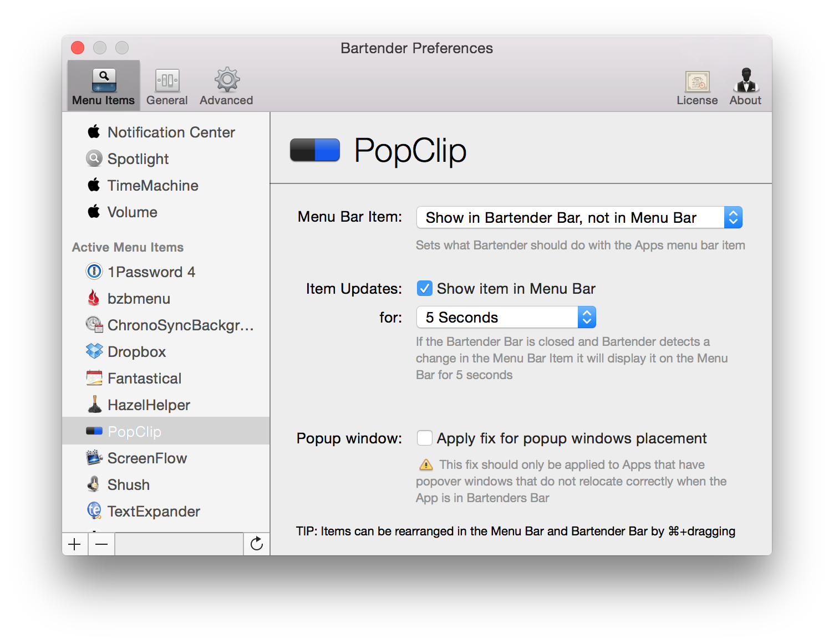Open the License pane
The height and width of the screenshot is (644, 834).
[x=697, y=88]
